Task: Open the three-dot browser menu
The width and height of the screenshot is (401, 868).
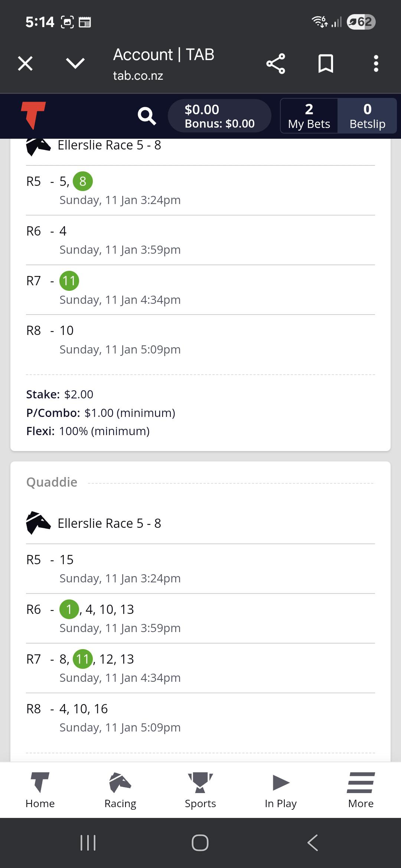Action: pyautogui.click(x=376, y=64)
